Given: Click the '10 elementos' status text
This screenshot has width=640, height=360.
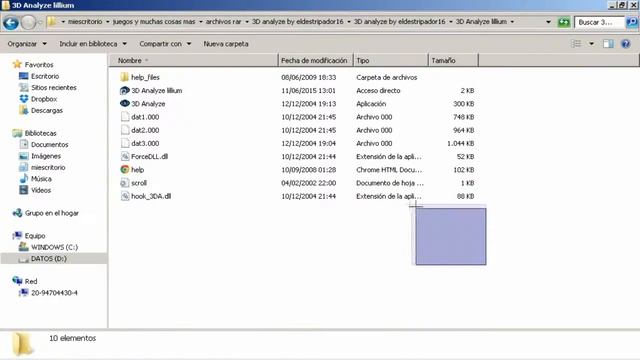Looking at the screenshot, I should point(73,338).
